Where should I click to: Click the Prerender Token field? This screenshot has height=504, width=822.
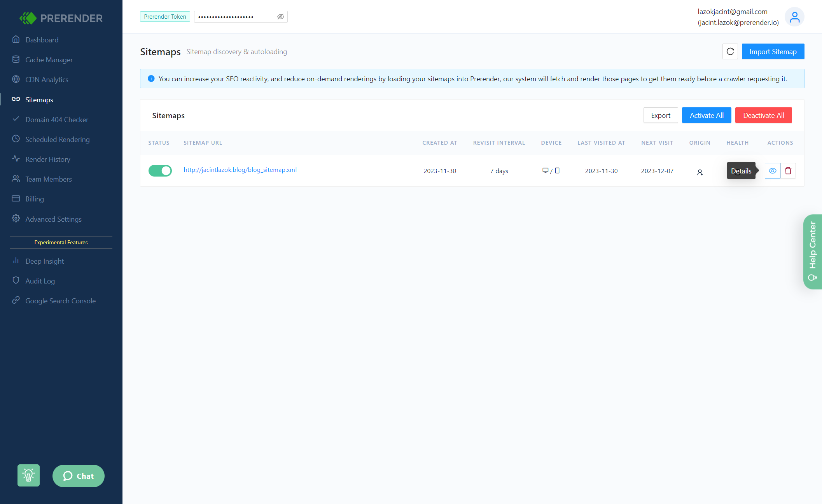(241, 17)
